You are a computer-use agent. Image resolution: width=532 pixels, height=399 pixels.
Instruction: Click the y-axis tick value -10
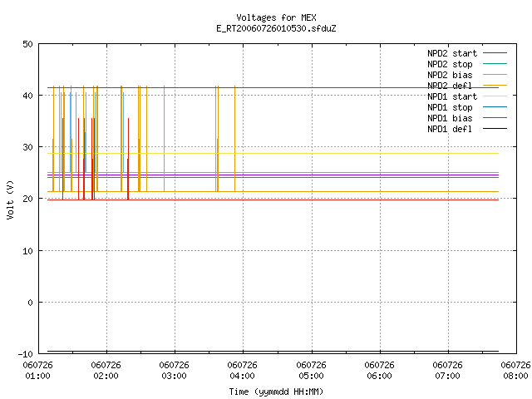click(26, 354)
